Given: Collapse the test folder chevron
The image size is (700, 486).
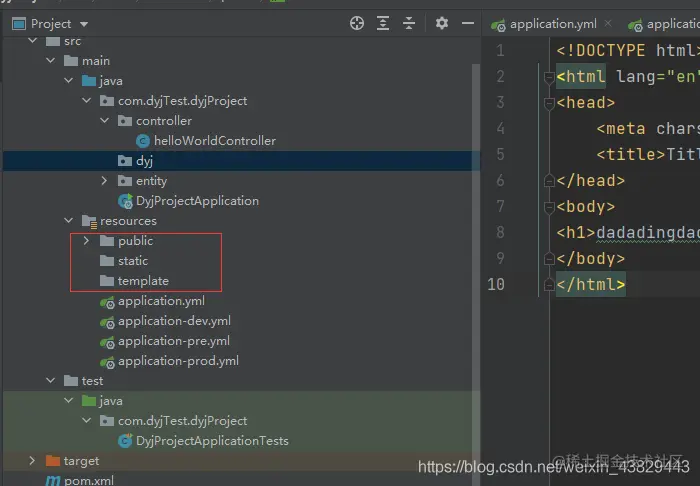Looking at the screenshot, I should pyautogui.click(x=50, y=380).
